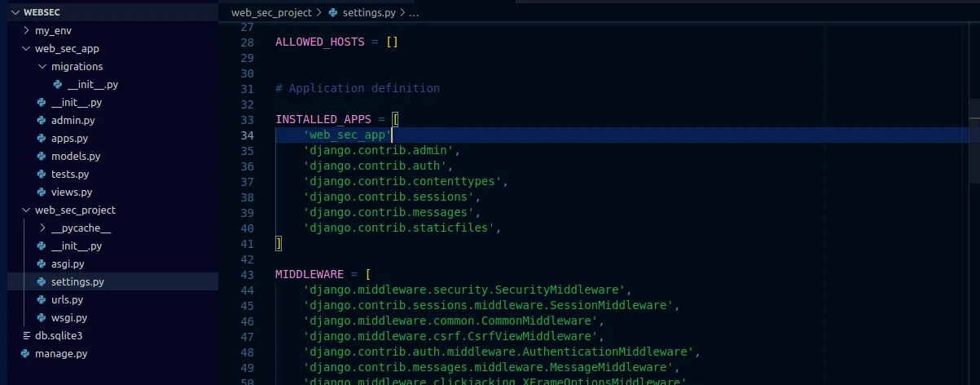Click database icon beside db.sqlite3
980x385 pixels.
point(25,336)
